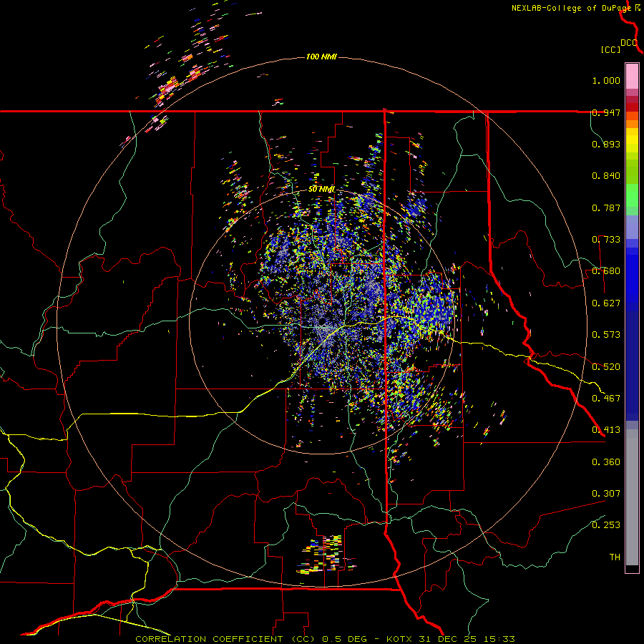Click the radar site at the rings' center
The image size is (644, 644).
click(x=322, y=321)
